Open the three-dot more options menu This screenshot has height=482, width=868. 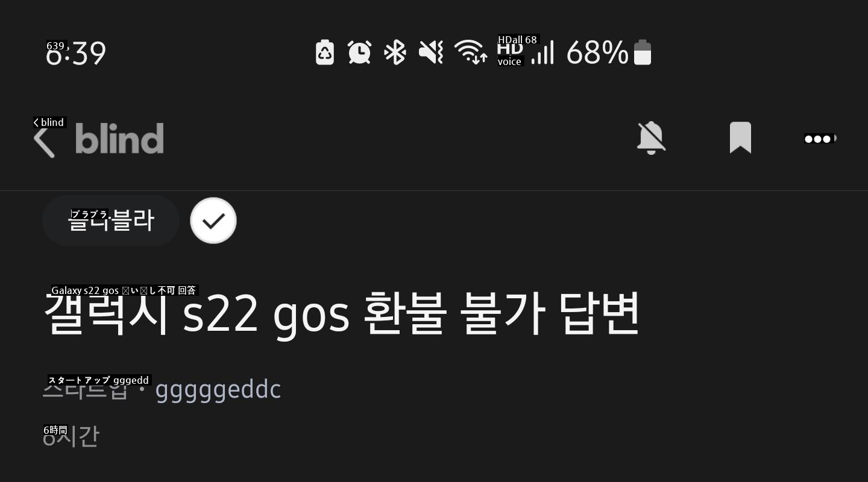820,139
